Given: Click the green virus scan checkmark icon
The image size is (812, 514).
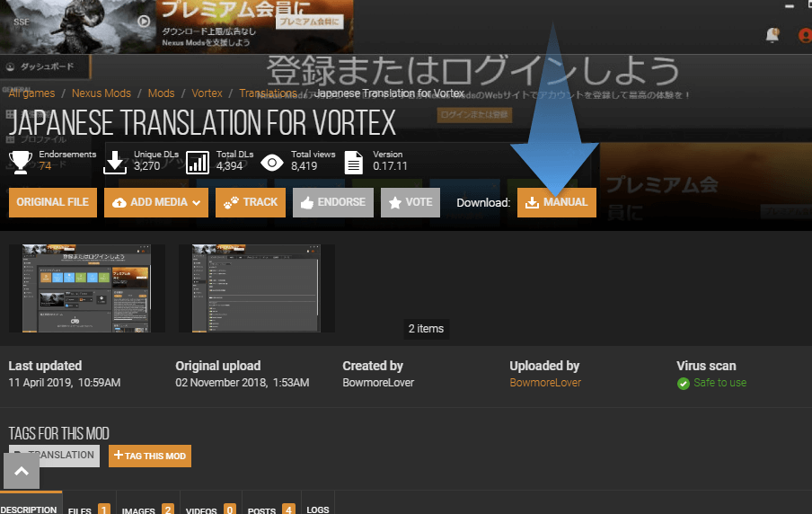Looking at the screenshot, I should click(683, 384).
